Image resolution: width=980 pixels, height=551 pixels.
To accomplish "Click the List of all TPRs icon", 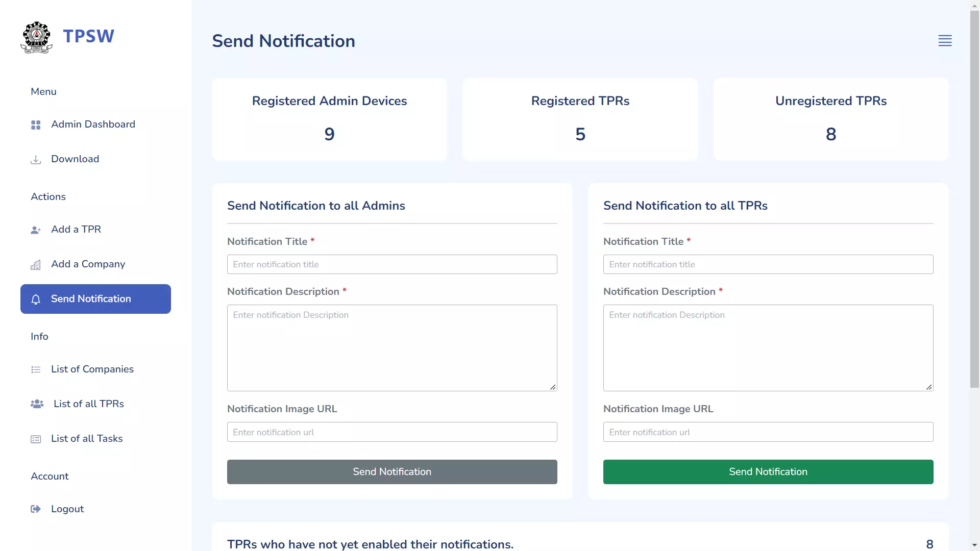I will pyautogui.click(x=37, y=404).
